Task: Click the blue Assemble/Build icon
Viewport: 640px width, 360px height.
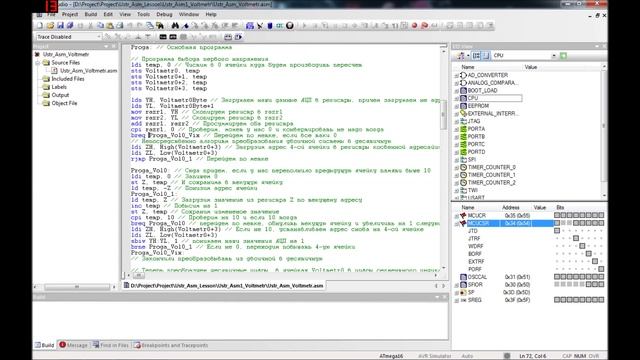Action: 250,25
